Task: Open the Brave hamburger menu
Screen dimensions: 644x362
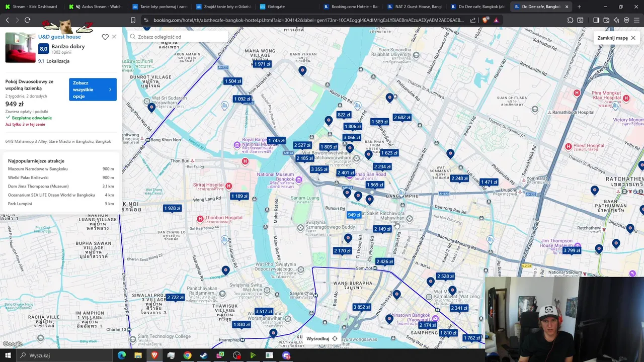Action: [637, 20]
